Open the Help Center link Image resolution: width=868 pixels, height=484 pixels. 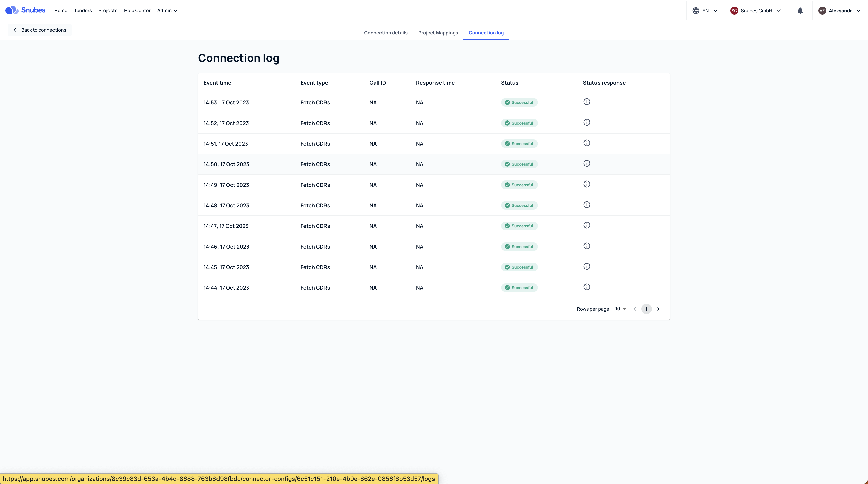point(137,11)
